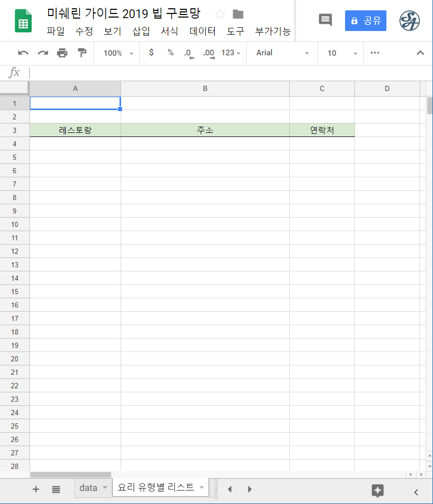The height and width of the screenshot is (504, 433).
Task: Hide the menus with the collapse arrow
Action: [420, 53]
